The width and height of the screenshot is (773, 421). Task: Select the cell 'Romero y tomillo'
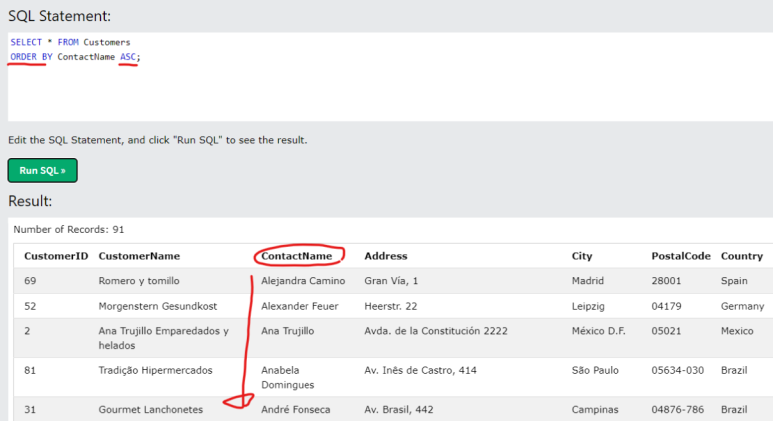[x=139, y=281]
